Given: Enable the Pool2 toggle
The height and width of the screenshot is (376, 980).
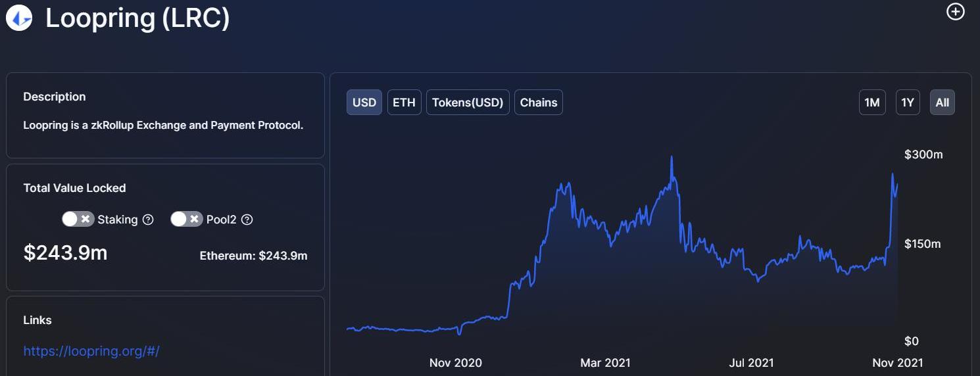Looking at the screenshot, I should coord(186,219).
